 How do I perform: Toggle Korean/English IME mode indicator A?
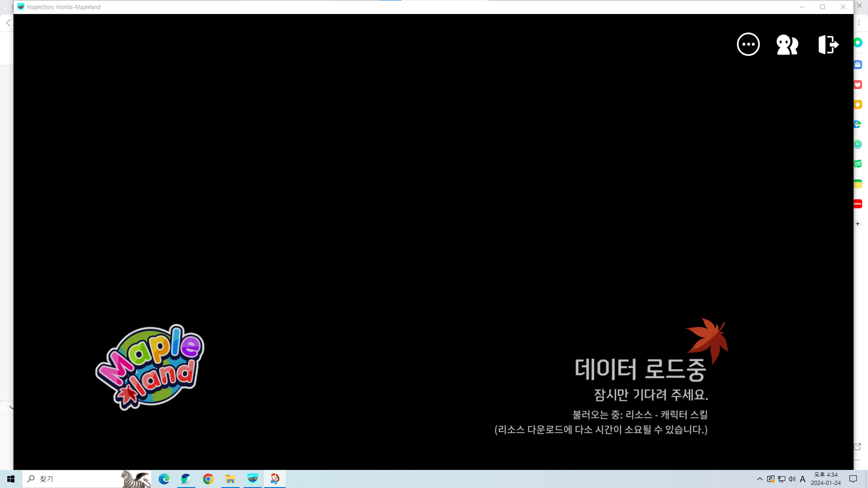[x=802, y=479]
